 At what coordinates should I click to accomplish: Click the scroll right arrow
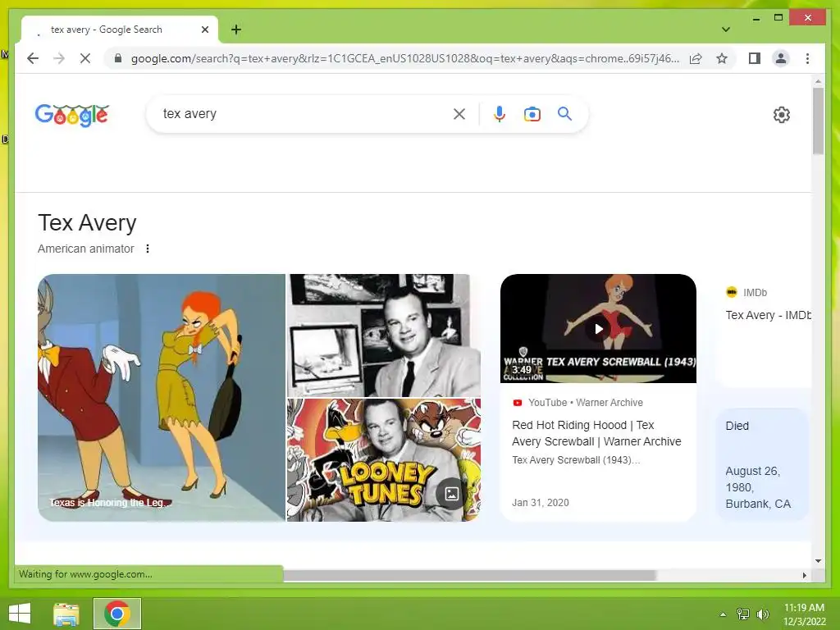click(x=804, y=575)
